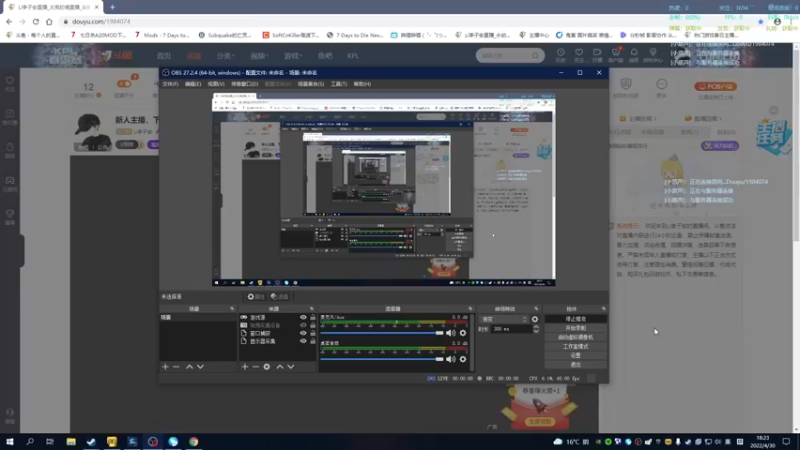Screen dimensions: 800x450
Task: Remove selected source with minus icon
Action: pyautogui.click(x=256, y=366)
